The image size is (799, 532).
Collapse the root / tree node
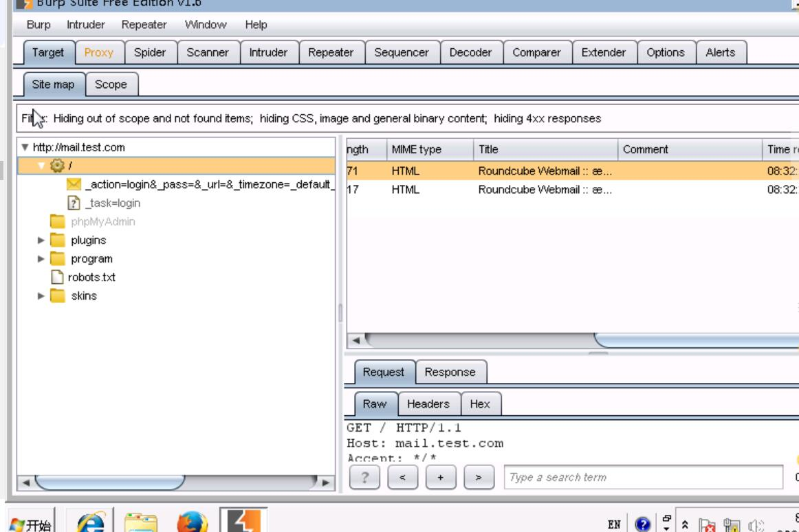point(41,165)
